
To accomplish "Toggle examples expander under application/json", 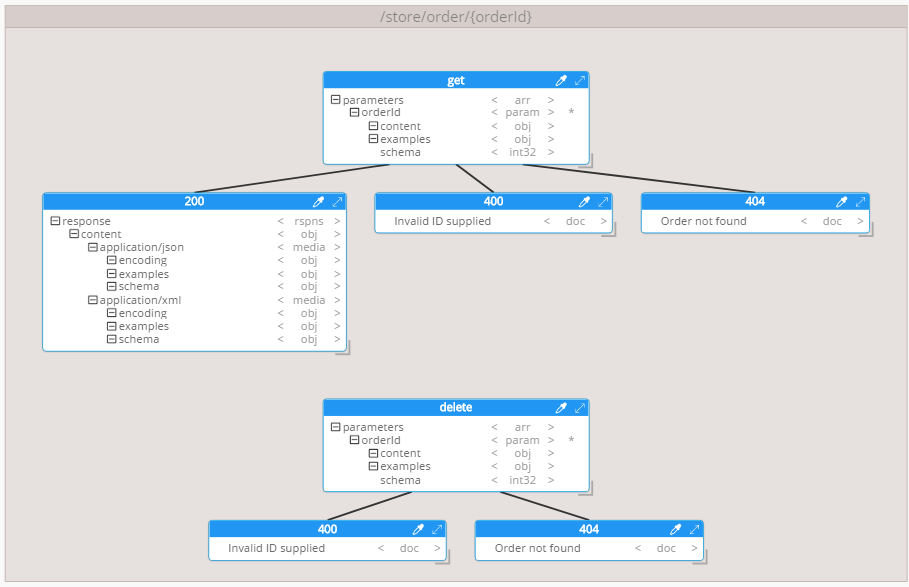I will [x=112, y=274].
